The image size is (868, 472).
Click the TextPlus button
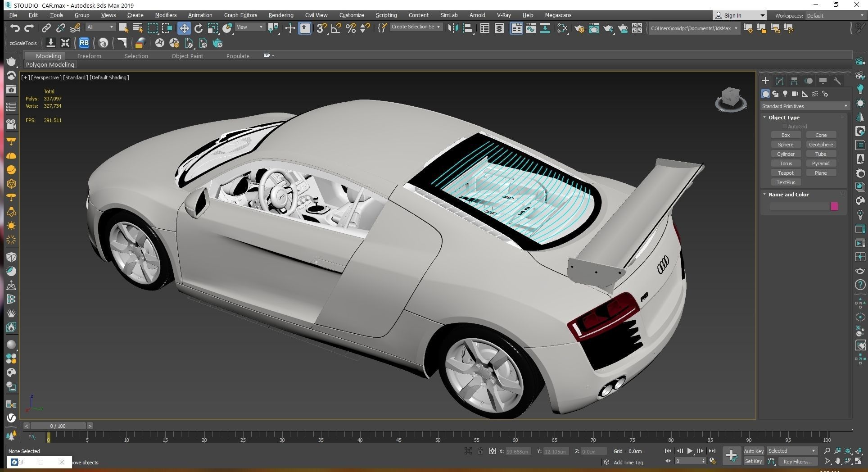[x=786, y=182]
